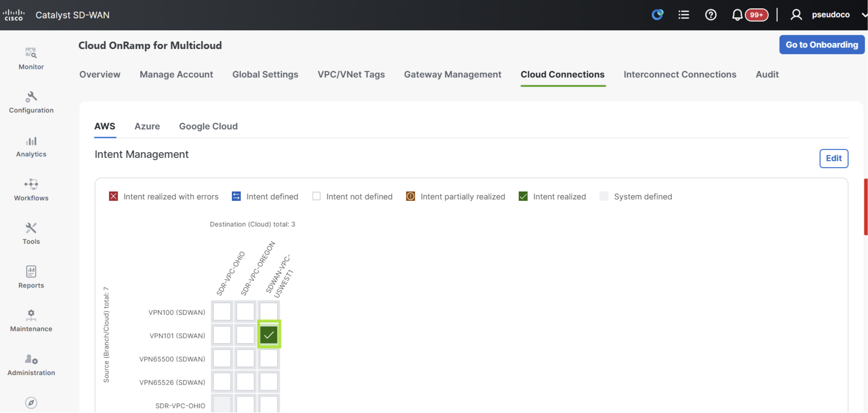Click the Intent realized with errors legend icon
The width and height of the screenshot is (868, 413).
113,196
